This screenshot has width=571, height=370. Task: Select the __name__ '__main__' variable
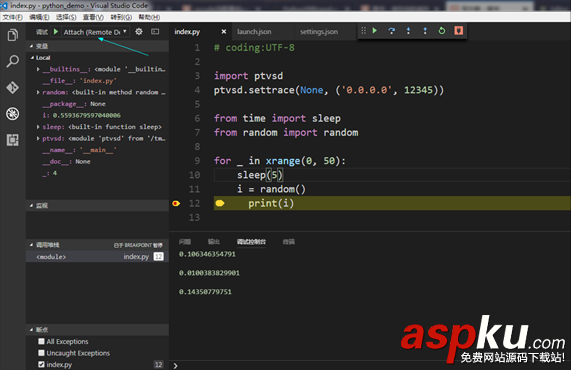click(97, 150)
